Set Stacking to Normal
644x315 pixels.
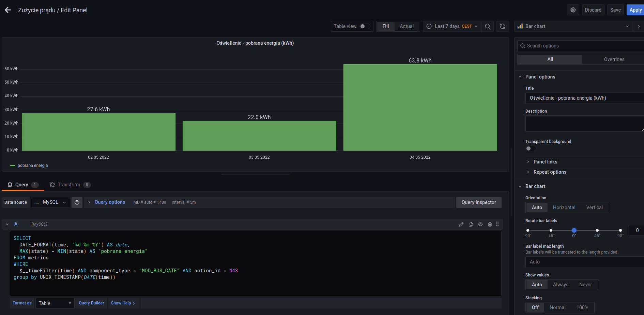pyautogui.click(x=557, y=307)
